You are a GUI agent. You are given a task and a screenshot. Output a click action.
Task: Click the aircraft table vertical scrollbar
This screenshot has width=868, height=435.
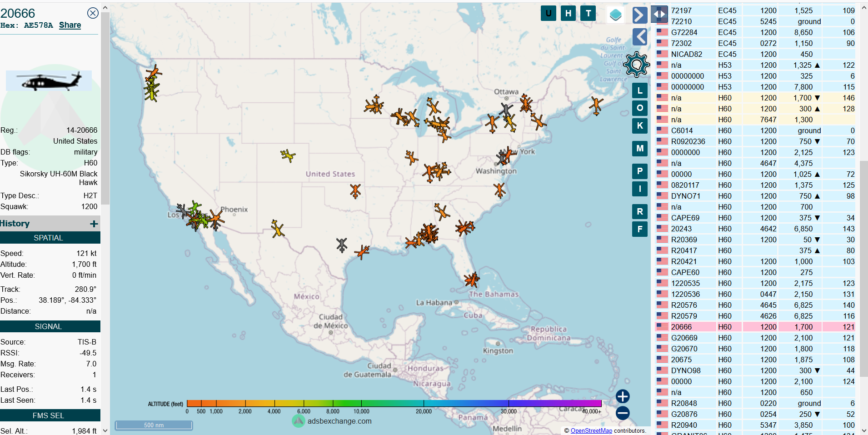pyautogui.click(x=863, y=268)
